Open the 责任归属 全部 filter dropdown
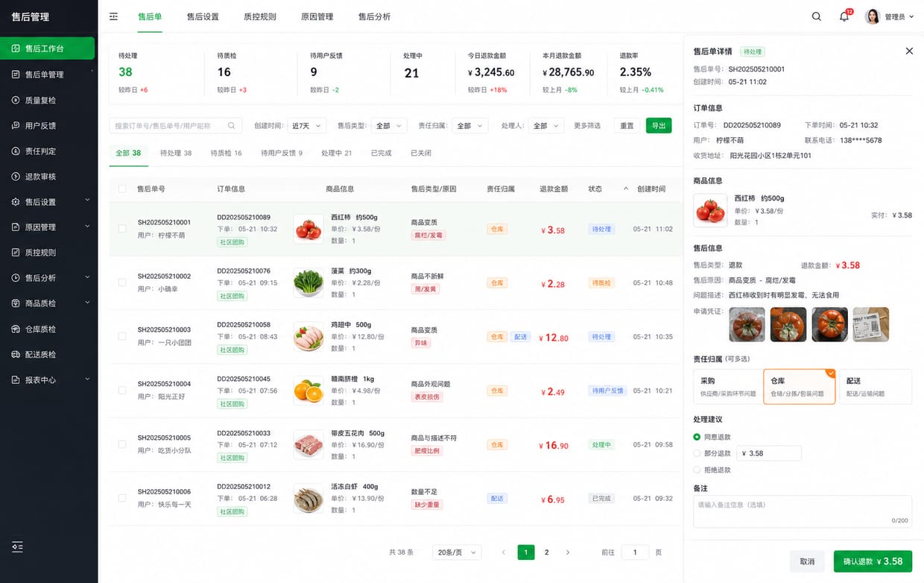Viewport: 924px width, 583px height. (469, 126)
